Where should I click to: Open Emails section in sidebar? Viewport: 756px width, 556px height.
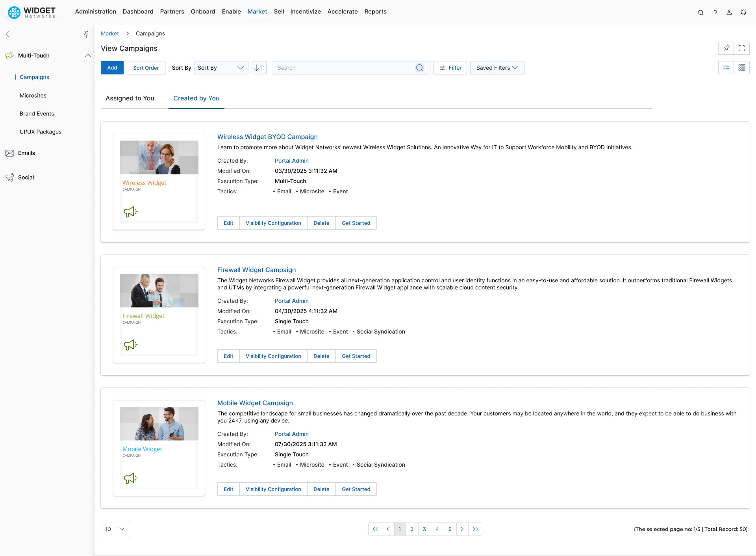click(x=26, y=153)
